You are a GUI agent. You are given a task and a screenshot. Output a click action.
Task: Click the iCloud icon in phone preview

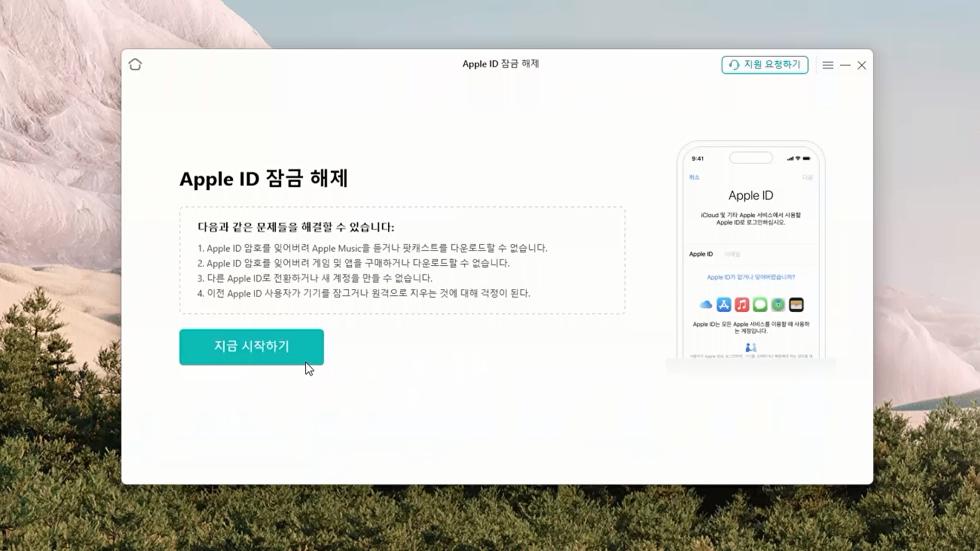(x=706, y=305)
